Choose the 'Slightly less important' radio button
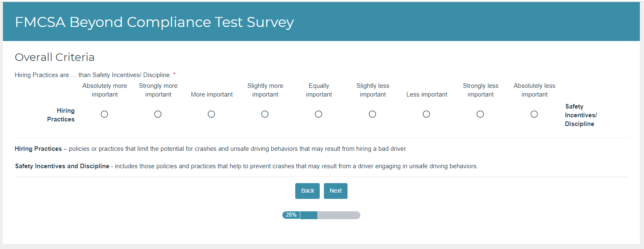 point(372,114)
